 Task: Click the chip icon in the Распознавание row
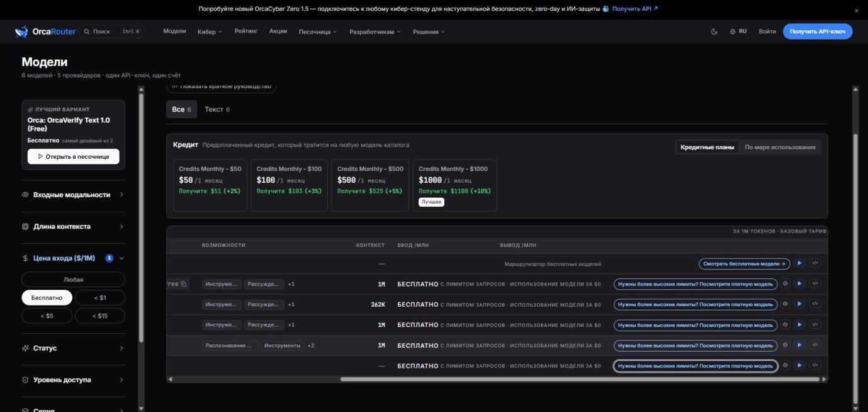[x=785, y=345]
